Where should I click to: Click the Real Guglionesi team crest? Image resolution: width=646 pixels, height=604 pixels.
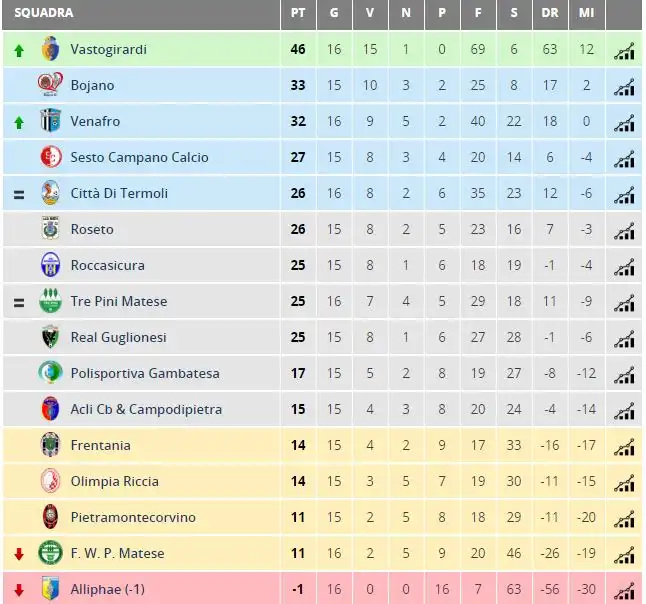51,337
